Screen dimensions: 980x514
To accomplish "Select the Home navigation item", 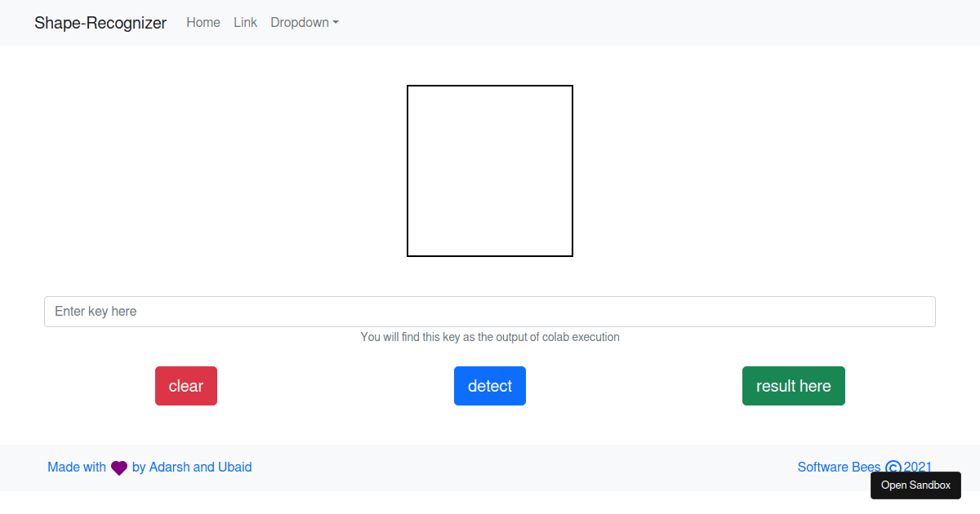I will click(203, 22).
